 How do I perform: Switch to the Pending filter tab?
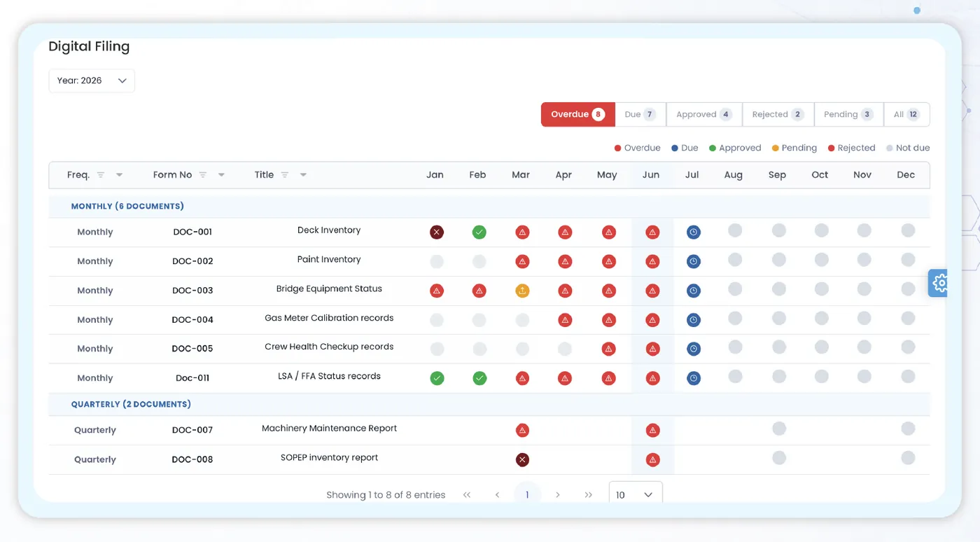click(x=849, y=114)
